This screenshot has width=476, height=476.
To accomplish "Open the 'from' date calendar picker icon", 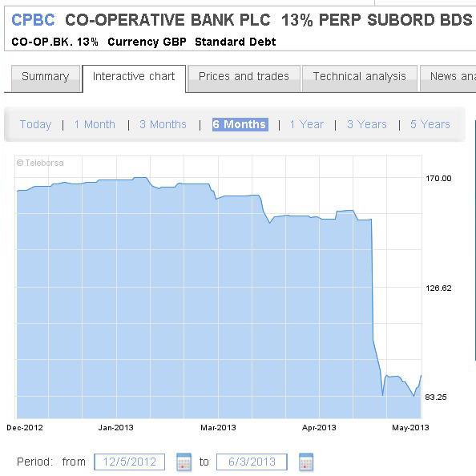I will 184,462.
